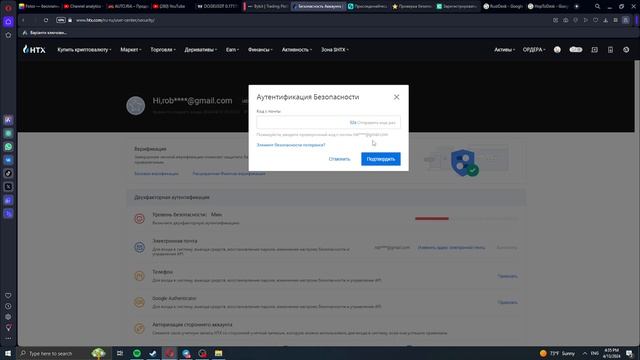Expand the 'Маркет' menu
640x360 pixels.
pos(131,50)
